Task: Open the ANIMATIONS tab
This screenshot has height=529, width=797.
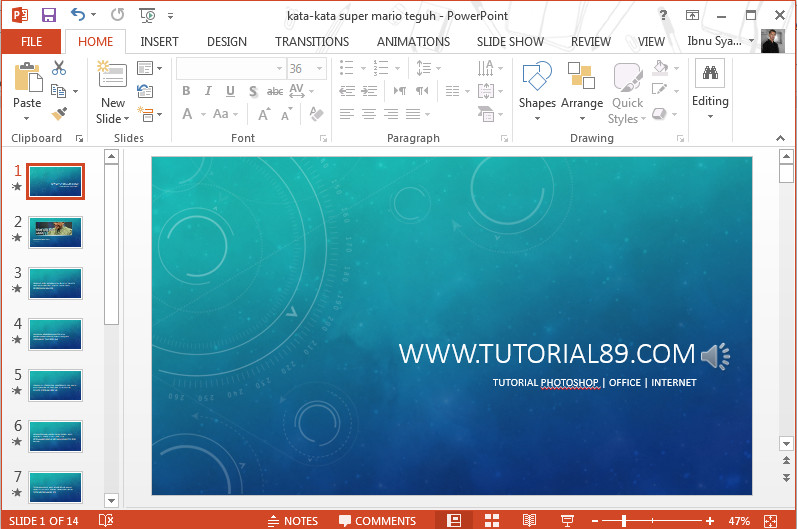Action: click(x=413, y=42)
